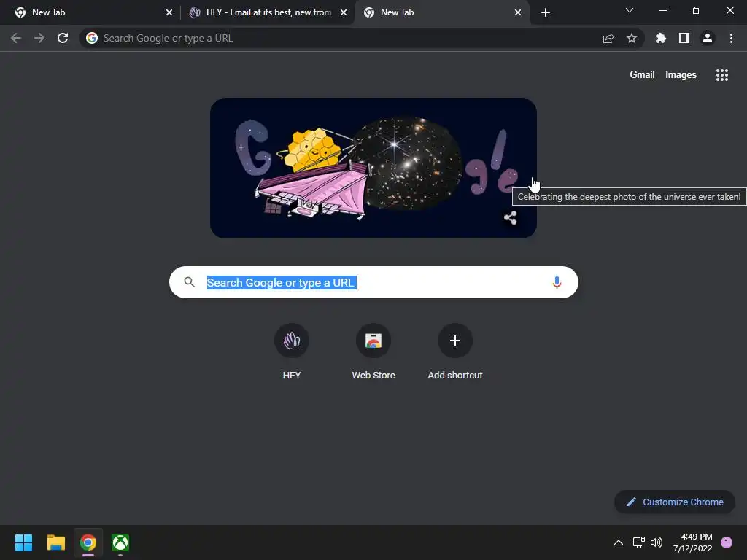The image size is (747, 560).
Task: Click the Chrome taskbar icon
Action: coord(88,542)
